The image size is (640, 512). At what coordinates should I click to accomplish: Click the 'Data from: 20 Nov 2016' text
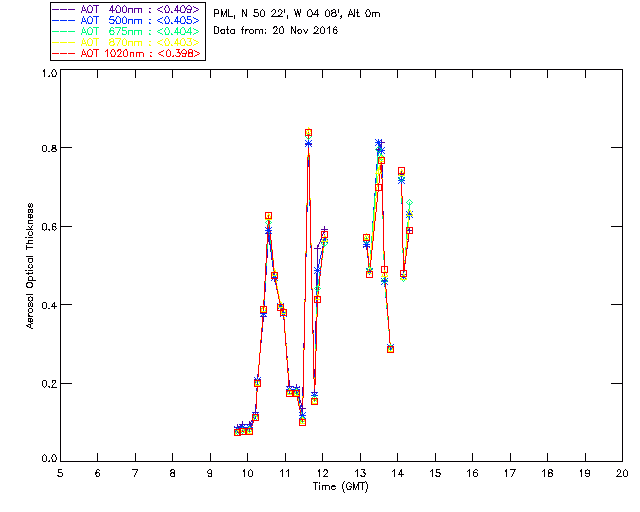pyautogui.click(x=276, y=31)
